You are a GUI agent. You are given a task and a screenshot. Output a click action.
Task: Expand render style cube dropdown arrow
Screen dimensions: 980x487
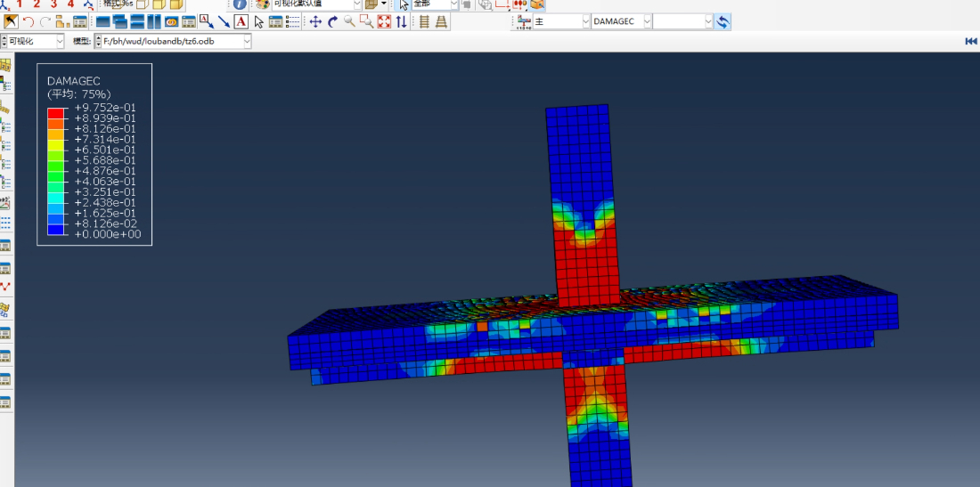click(384, 4)
